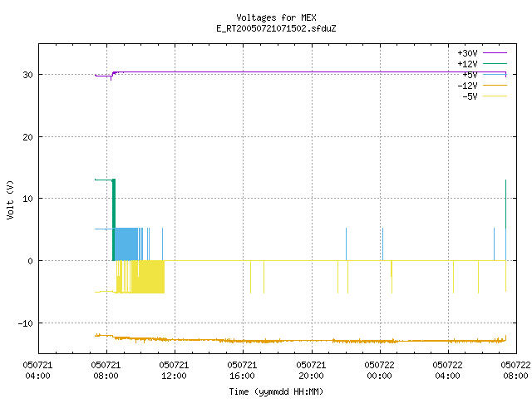This screenshot has height=399, width=532.
Task: Click the purple +30V legend line sample
Action: point(495,53)
